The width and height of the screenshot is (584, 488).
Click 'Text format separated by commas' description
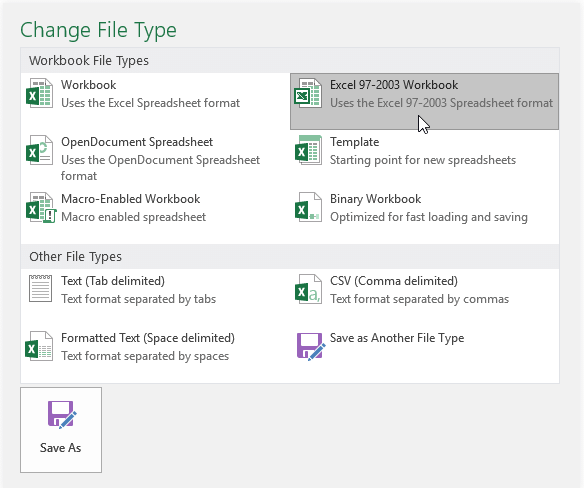[419, 299]
